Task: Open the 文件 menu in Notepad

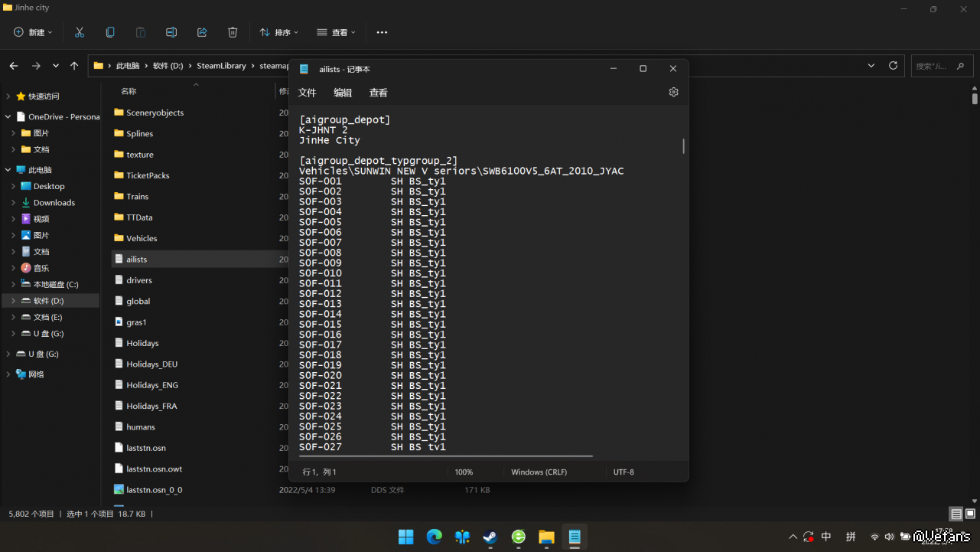Action: point(307,93)
